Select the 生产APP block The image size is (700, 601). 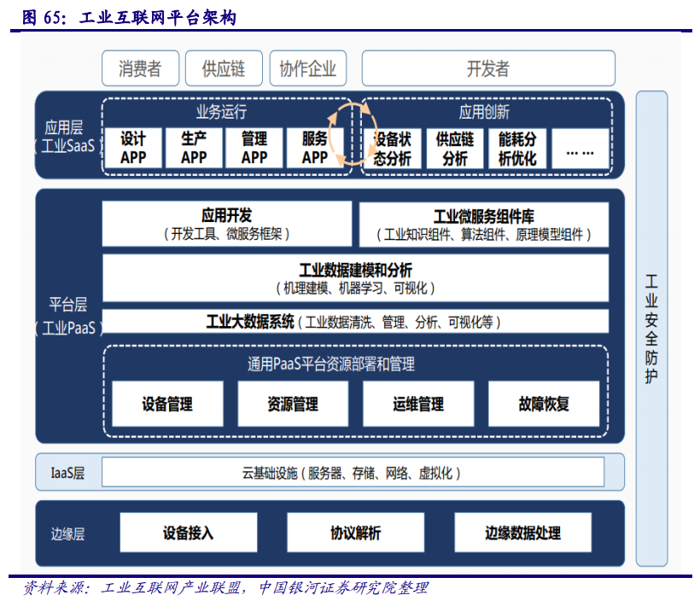pyautogui.click(x=194, y=147)
